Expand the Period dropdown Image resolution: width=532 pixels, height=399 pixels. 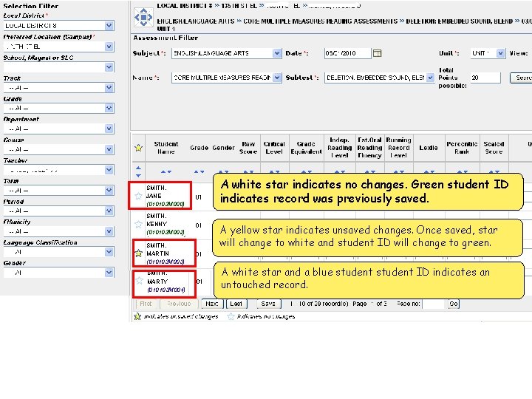click(109, 211)
